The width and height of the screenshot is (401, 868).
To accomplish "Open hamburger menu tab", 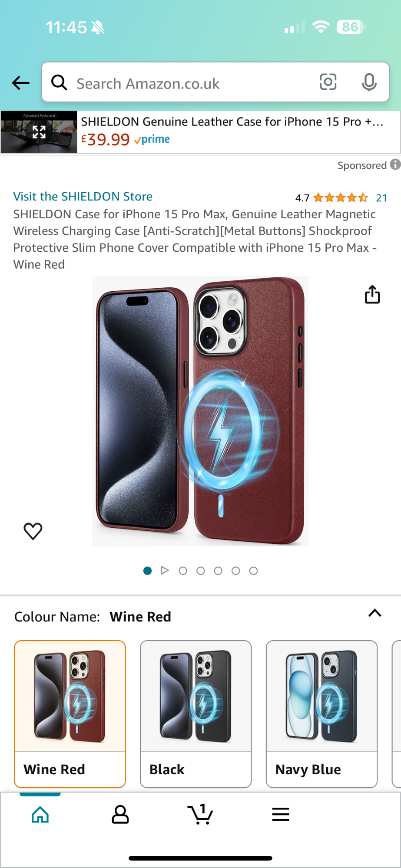I will (x=281, y=814).
